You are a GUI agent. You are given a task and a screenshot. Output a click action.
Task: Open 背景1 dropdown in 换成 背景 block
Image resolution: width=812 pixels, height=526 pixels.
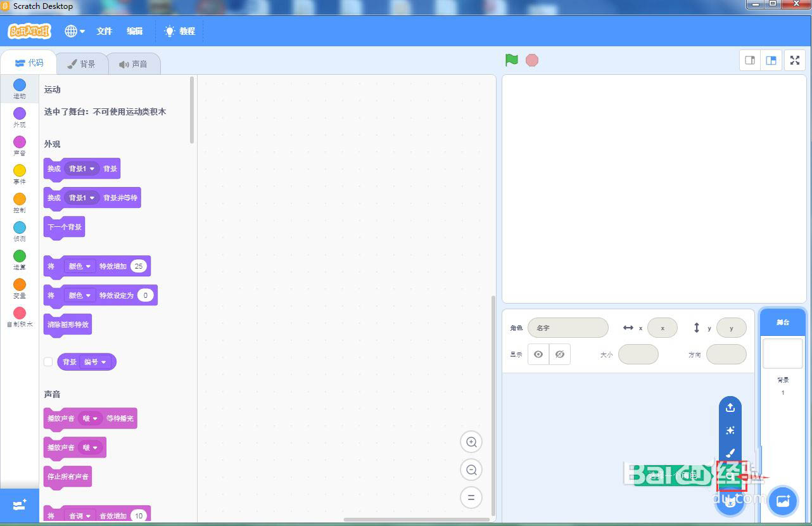pos(82,169)
